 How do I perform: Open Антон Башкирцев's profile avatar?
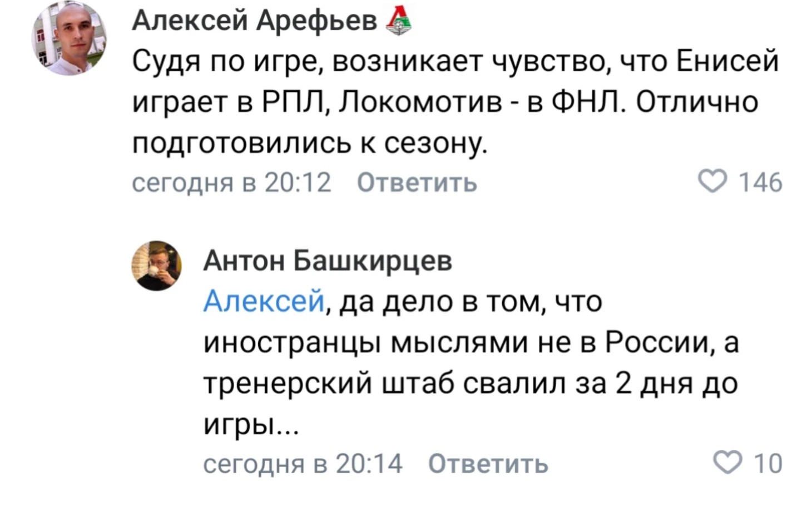click(x=156, y=266)
